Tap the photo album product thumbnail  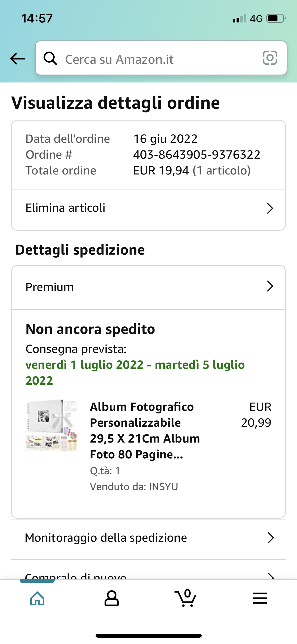point(51,426)
